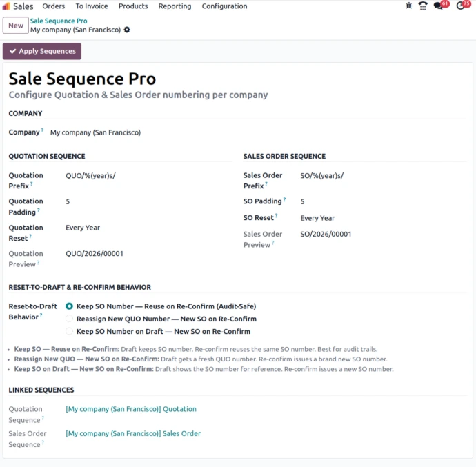Click the VoIP phone icon
The width and height of the screenshot is (476, 467).
pyautogui.click(x=423, y=6)
